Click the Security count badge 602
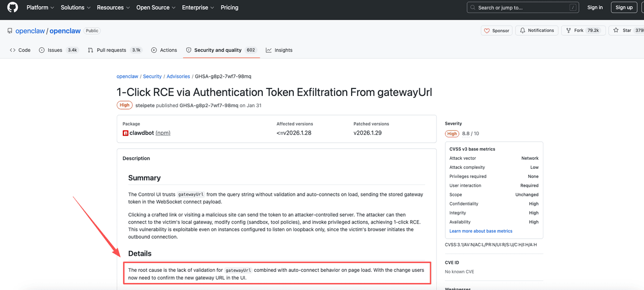The image size is (644, 290). click(251, 50)
